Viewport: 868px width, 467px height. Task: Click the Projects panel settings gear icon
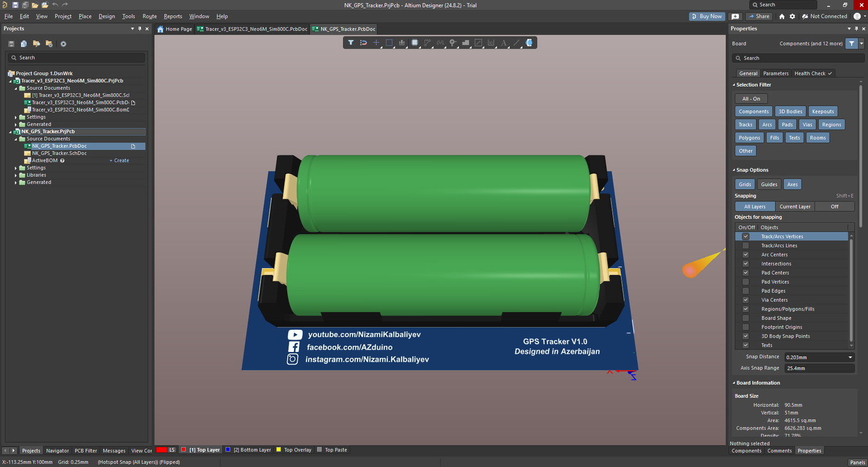(63, 44)
